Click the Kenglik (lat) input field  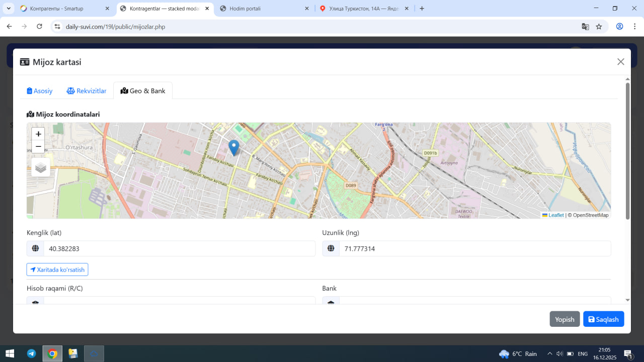[179, 248]
